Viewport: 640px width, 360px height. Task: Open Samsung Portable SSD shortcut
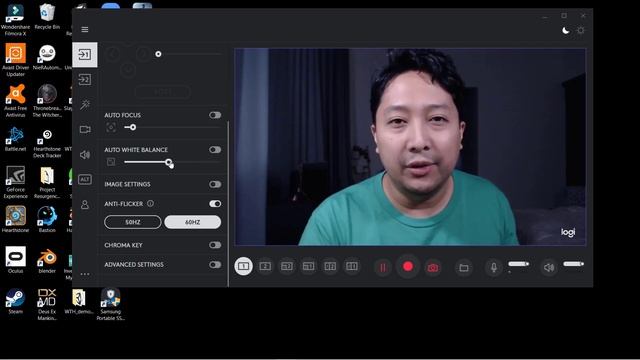[111, 304]
